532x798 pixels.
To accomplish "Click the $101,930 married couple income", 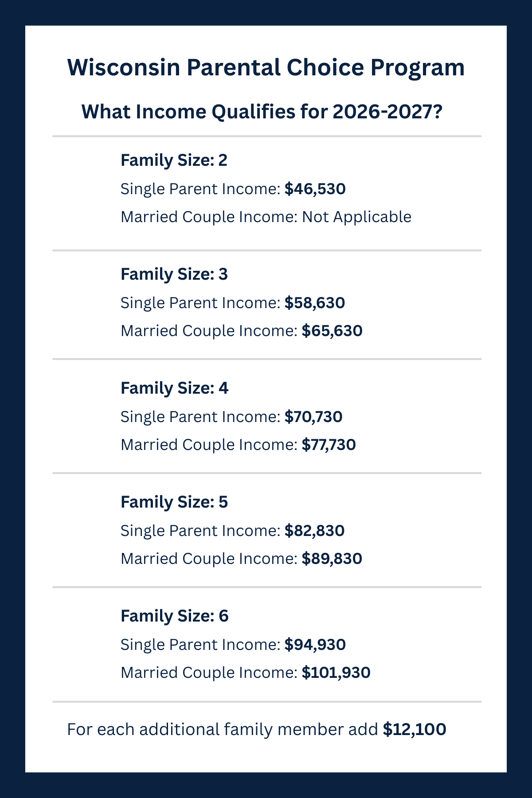I will click(x=336, y=673).
